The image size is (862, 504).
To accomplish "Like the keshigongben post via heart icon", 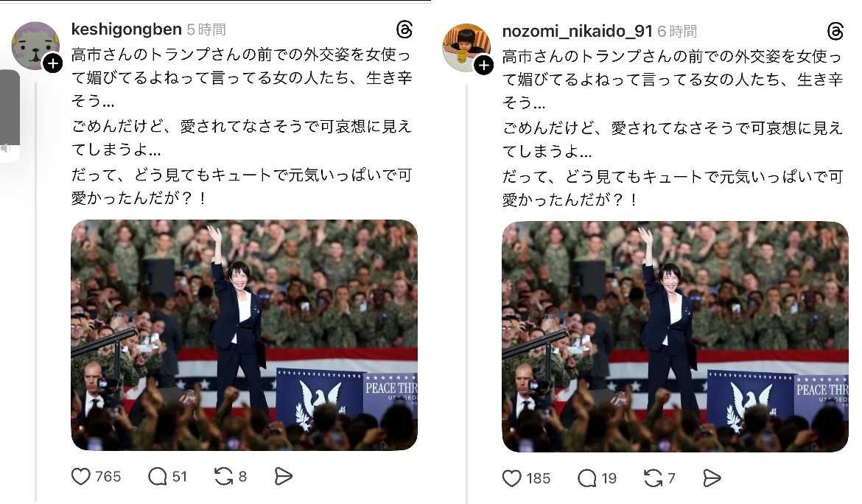I will [81, 476].
